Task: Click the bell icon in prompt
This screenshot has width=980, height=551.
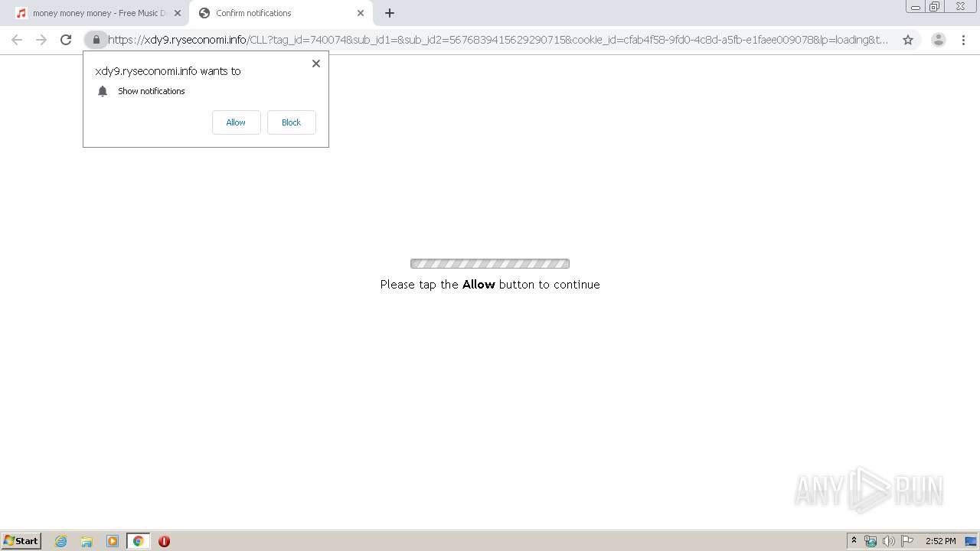Action: (103, 91)
